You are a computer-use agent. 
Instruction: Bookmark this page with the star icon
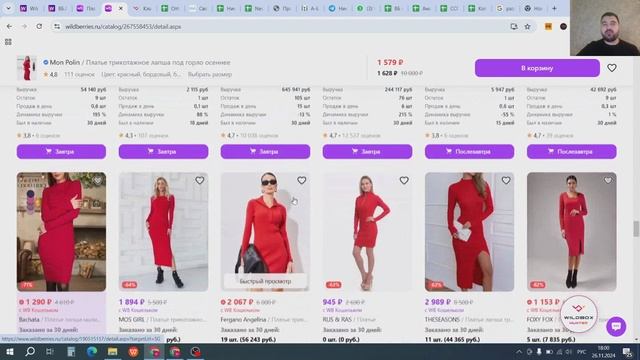(x=527, y=27)
